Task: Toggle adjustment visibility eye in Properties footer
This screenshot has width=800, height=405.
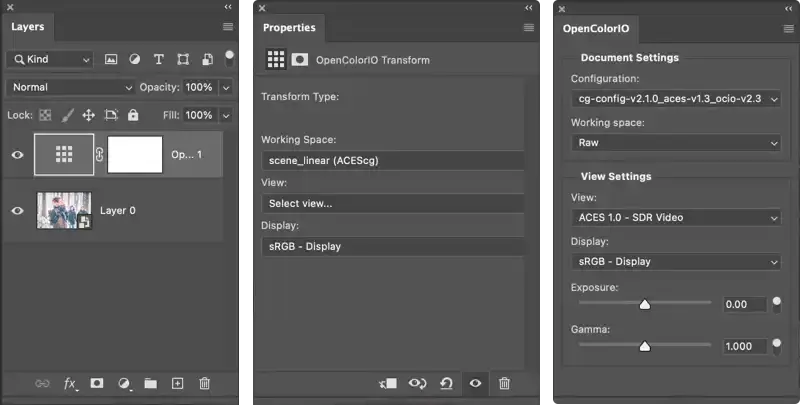Action: point(475,383)
